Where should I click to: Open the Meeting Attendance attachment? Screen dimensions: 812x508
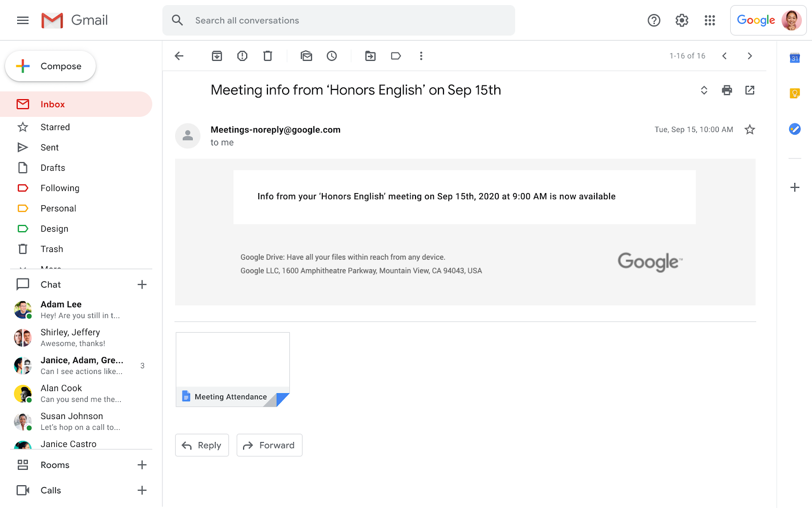click(232, 368)
